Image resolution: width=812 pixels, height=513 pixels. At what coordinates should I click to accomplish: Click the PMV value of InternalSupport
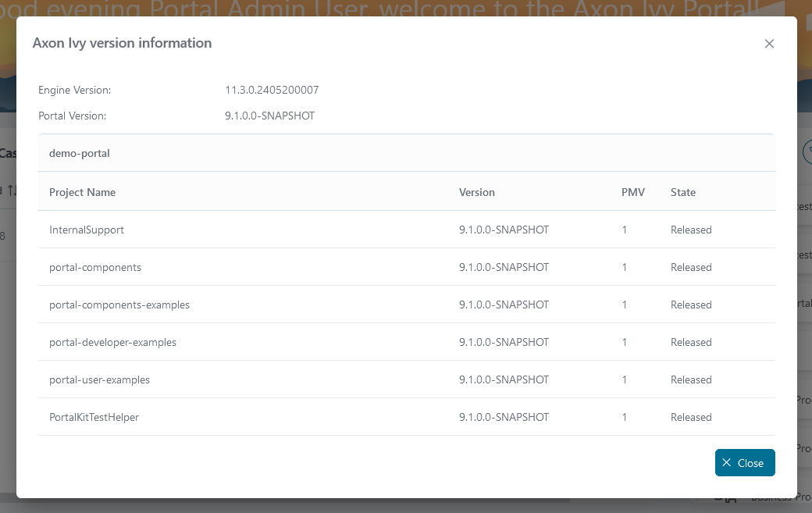(625, 230)
